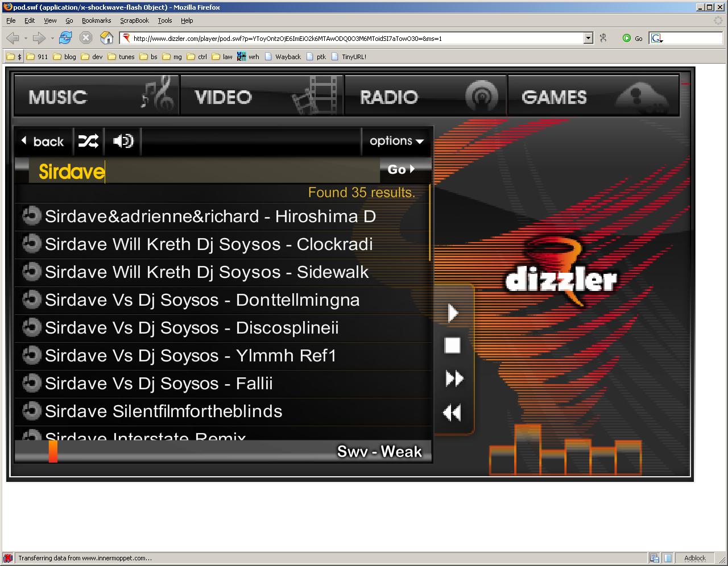Switch to the RADIO tab
Image resolution: width=728 pixels, height=566 pixels.
425,97
